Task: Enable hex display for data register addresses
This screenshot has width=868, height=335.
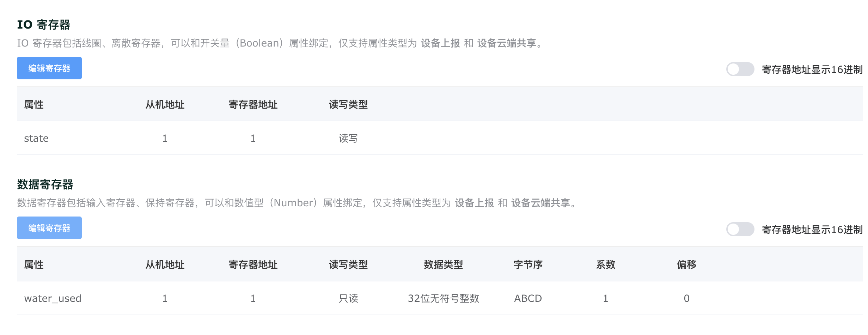Action: pos(739,230)
